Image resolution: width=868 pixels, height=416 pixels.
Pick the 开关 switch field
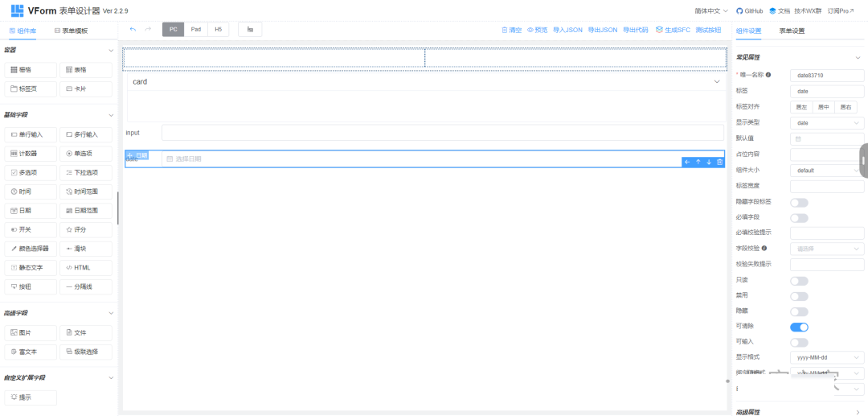pos(31,230)
